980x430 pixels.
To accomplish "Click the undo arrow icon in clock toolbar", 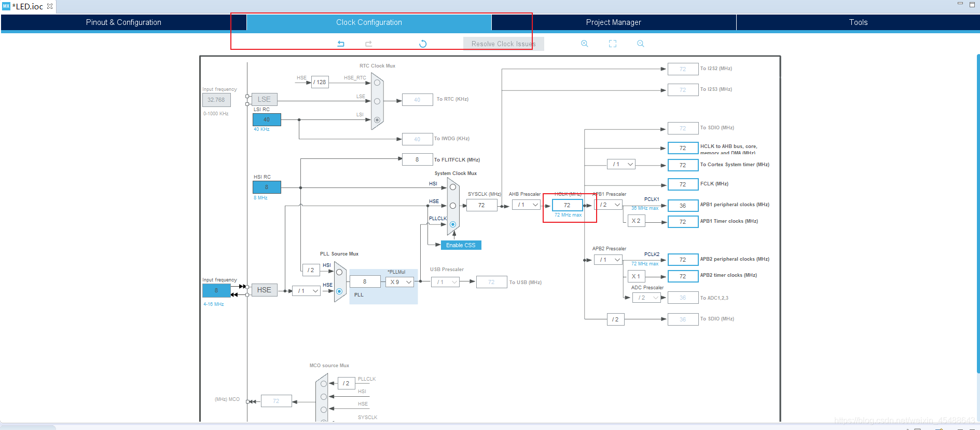I will click(x=341, y=44).
